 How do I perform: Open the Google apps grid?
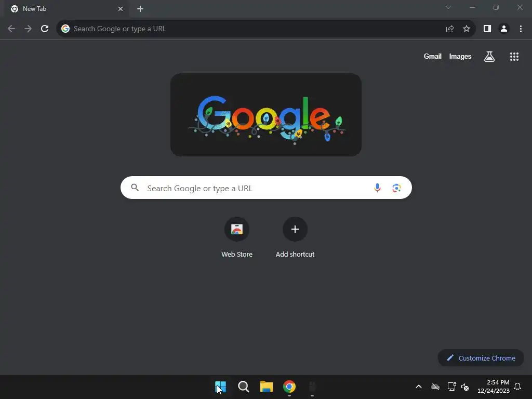pos(514,56)
